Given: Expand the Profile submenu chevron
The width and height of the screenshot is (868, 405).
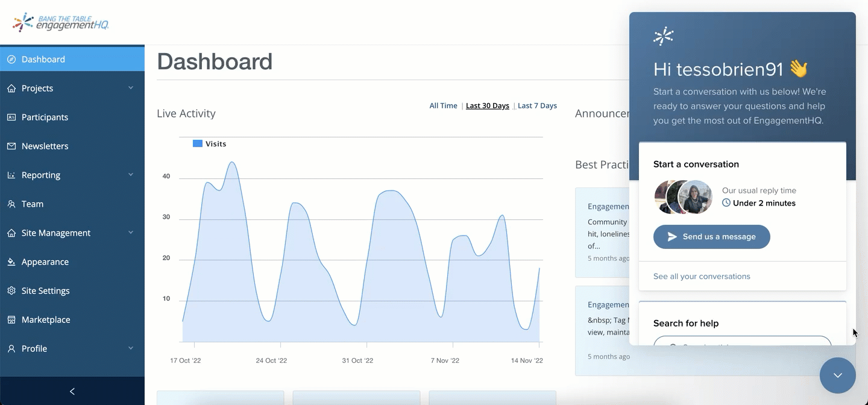Looking at the screenshot, I should point(131,348).
